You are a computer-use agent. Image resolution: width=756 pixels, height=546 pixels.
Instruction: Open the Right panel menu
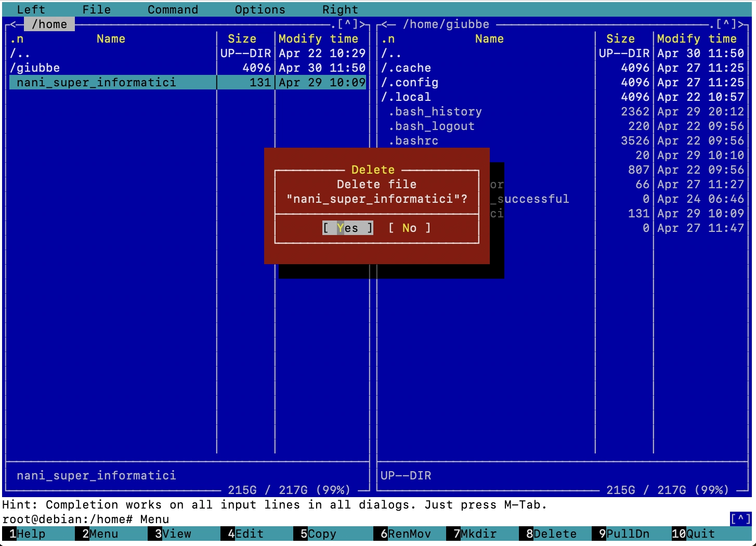coord(340,9)
